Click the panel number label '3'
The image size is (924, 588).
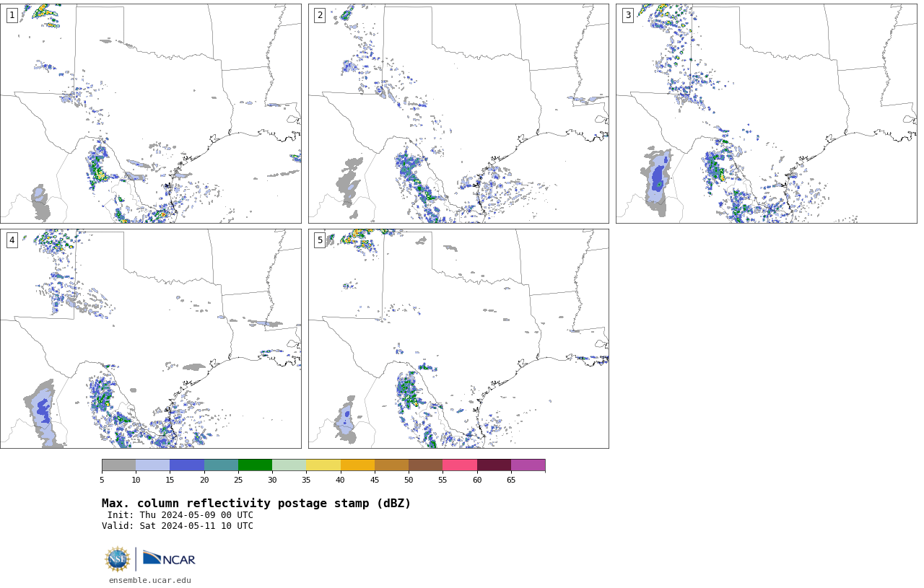point(628,15)
